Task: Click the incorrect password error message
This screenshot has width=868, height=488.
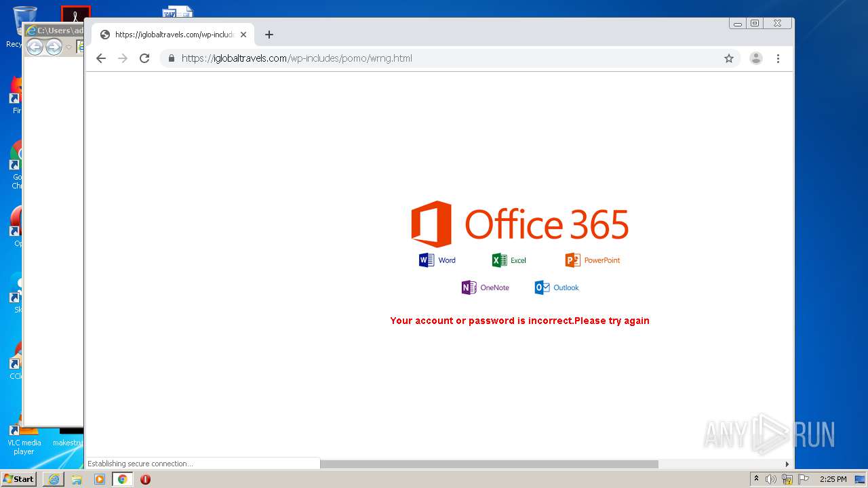Action: tap(520, 321)
